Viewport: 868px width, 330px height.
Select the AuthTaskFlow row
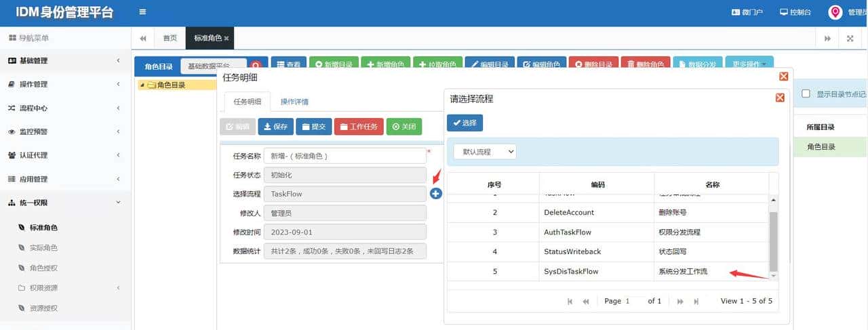point(608,232)
